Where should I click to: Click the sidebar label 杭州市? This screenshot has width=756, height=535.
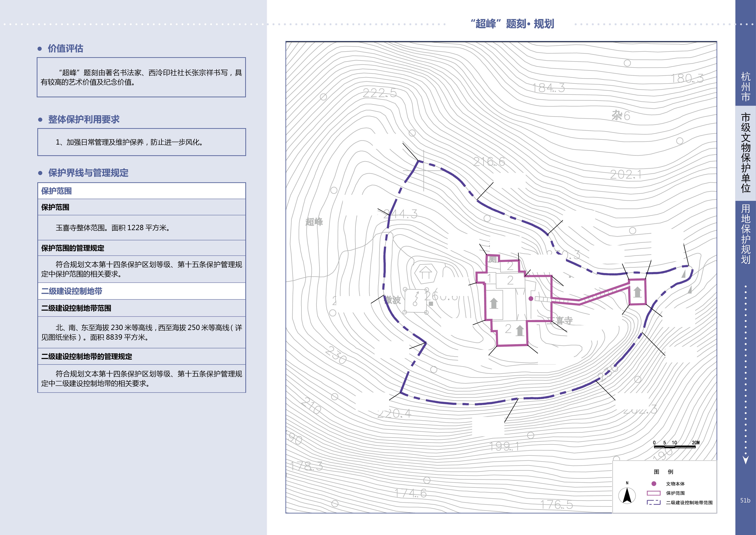tap(746, 87)
